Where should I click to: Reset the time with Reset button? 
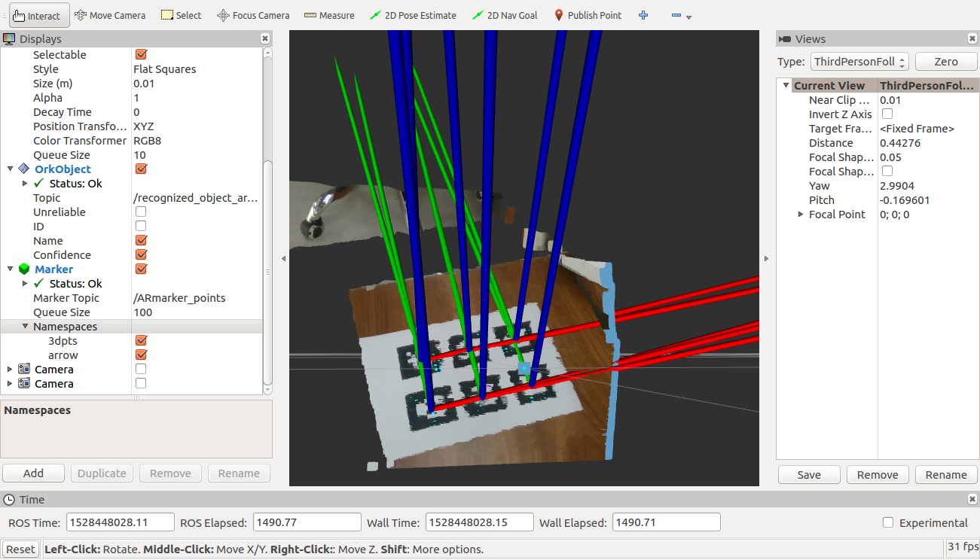coord(21,549)
